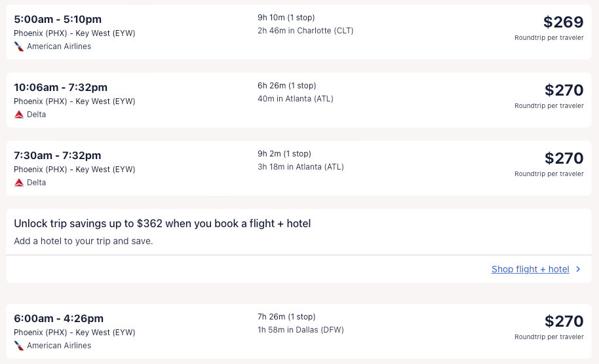599x364 pixels.
Task: Click the Unlock trip savings up to $362 heading
Action: coord(163,224)
